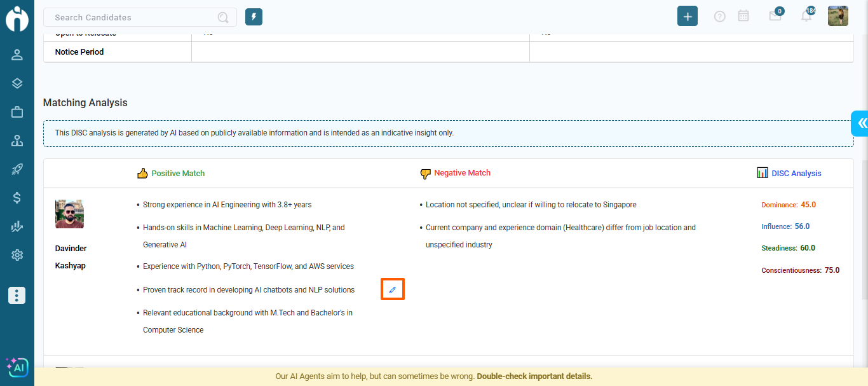
Task: Open the mail inbox icon
Action: (x=775, y=17)
